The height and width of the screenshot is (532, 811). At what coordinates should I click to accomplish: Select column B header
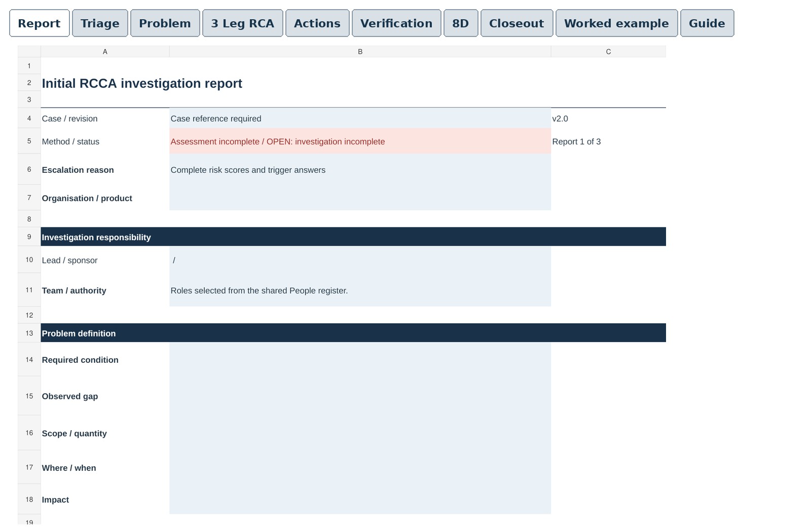coord(360,52)
